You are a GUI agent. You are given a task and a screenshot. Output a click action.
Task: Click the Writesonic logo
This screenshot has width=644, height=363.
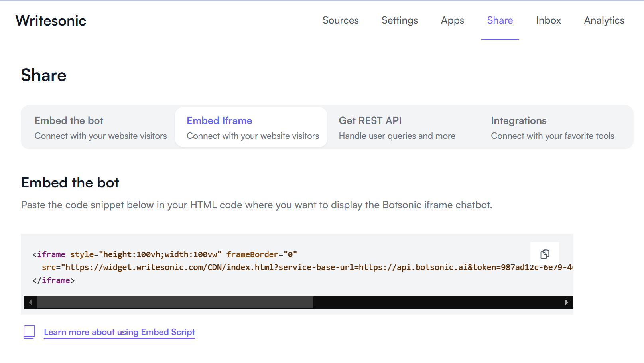point(51,20)
